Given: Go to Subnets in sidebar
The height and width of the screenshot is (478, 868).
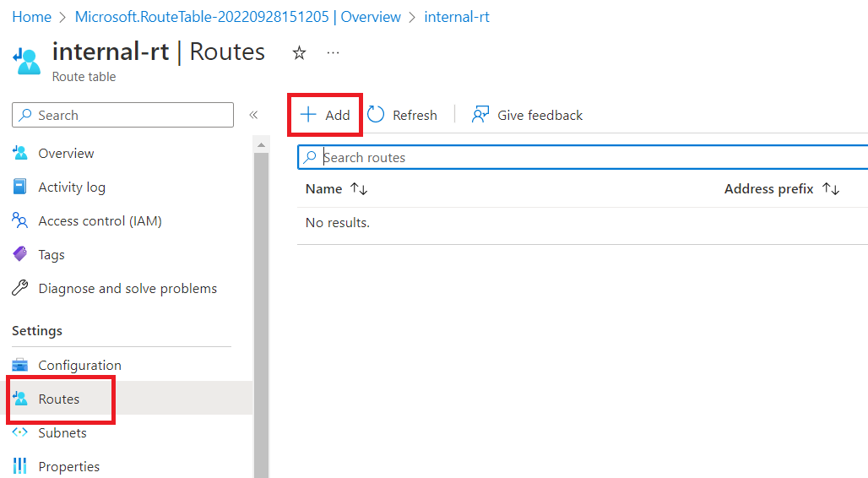Looking at the screenshot, I should (62, 432).
